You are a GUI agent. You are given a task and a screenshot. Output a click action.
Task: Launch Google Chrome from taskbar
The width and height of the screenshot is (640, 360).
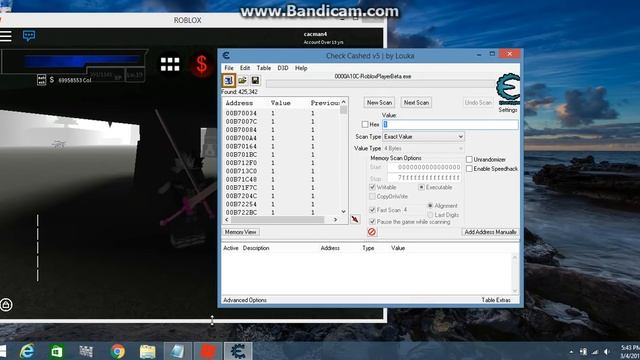(118, 351)
